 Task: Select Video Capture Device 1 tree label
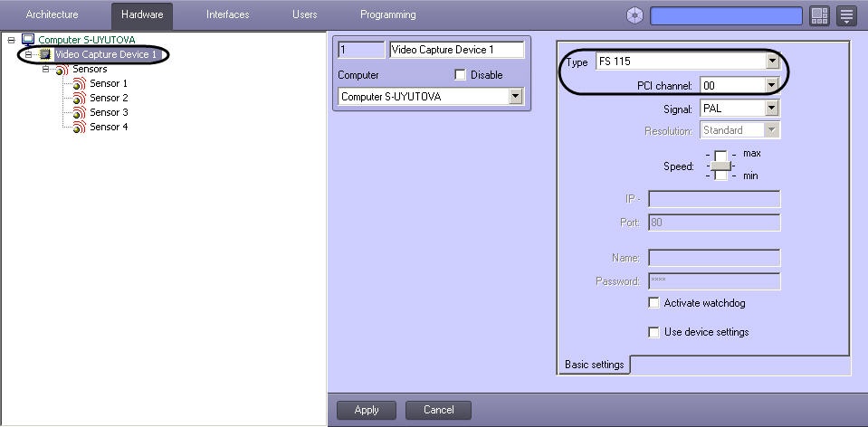(x=105, y=54)
